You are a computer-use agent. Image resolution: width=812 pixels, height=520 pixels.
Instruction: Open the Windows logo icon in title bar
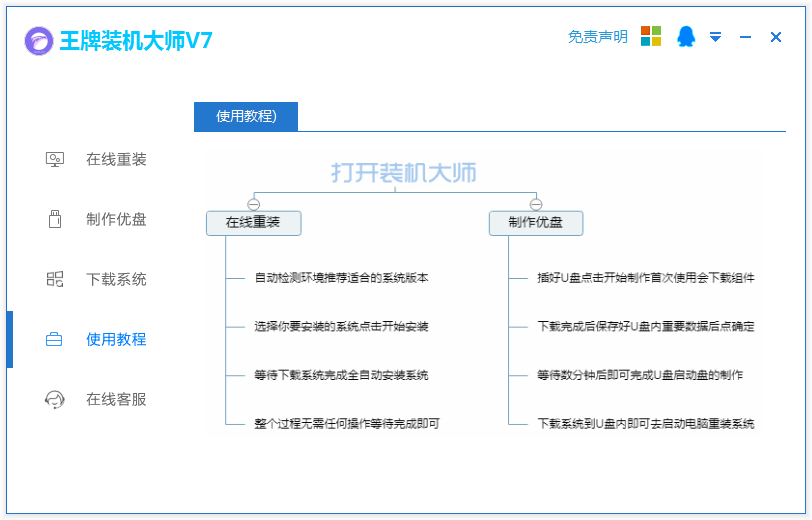point(651,36)
